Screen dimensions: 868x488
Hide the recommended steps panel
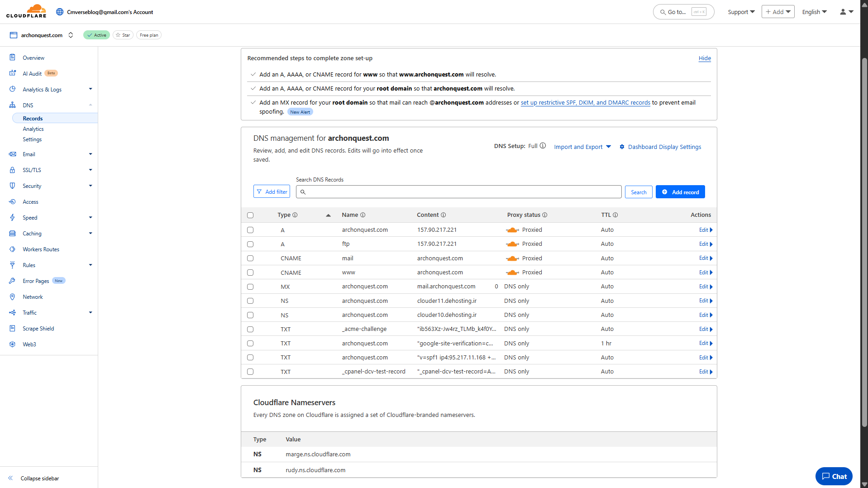point(704,58)
